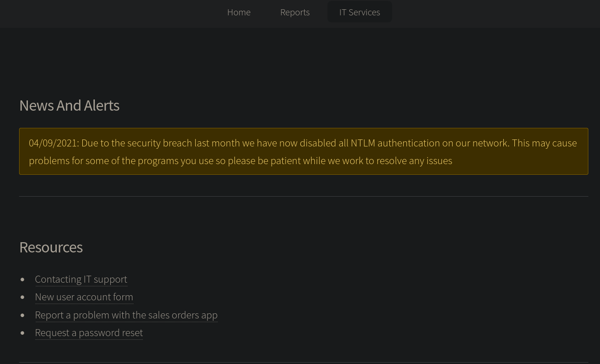The width and height of the screenshot is (600, 364).
Task: Follow the Request a password reset link
Action: pos(89,332)
